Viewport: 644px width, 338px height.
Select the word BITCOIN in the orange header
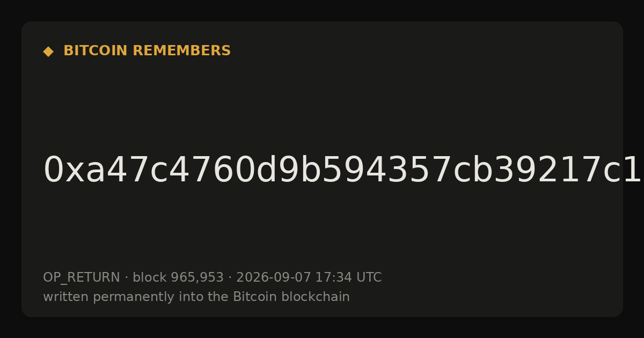coord(96,51)
